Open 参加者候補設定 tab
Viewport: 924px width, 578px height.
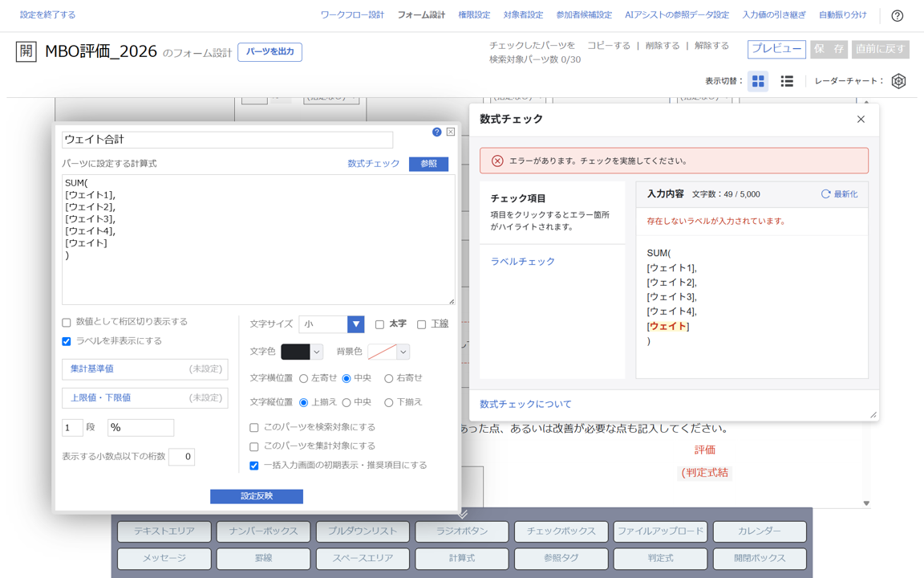point(584,14)
